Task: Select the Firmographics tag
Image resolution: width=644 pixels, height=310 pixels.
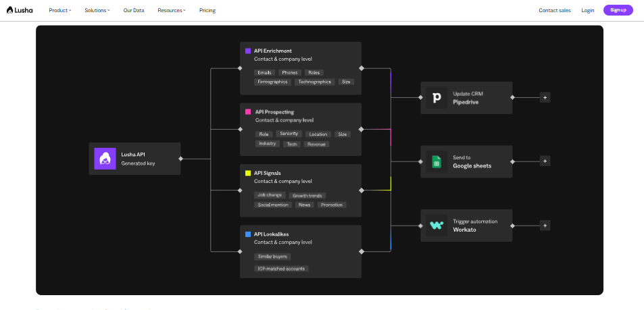Action: (273, 82)
